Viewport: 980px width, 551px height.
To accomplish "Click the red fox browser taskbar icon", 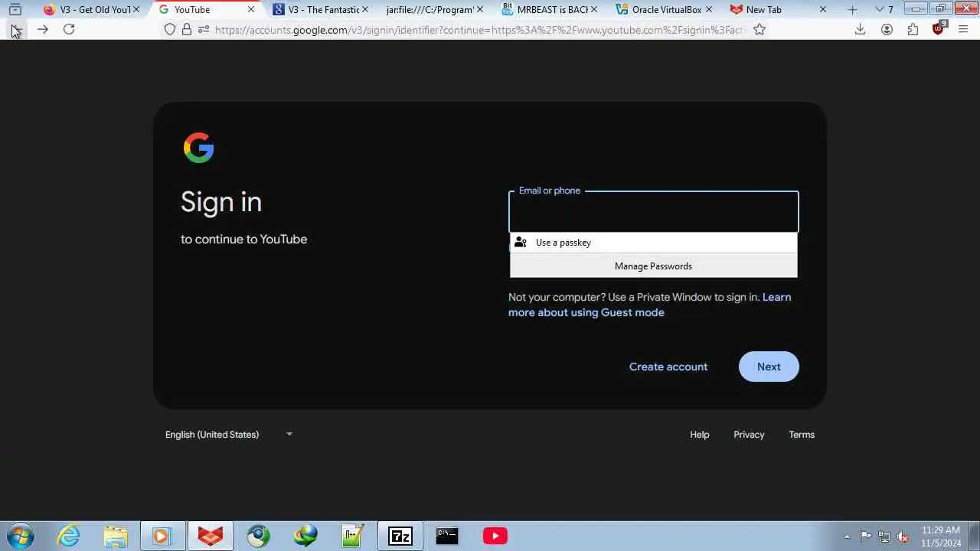I will [x=211, y=536].
